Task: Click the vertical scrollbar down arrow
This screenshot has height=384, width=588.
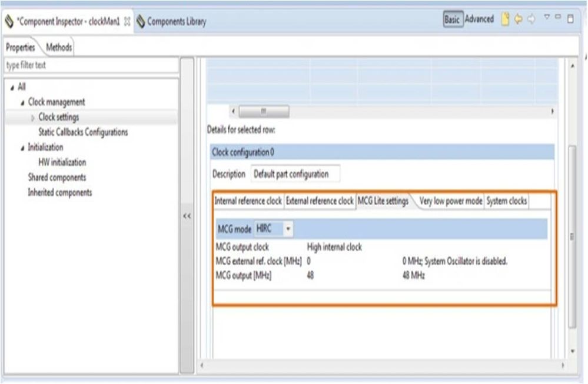Action: [573, 351]
